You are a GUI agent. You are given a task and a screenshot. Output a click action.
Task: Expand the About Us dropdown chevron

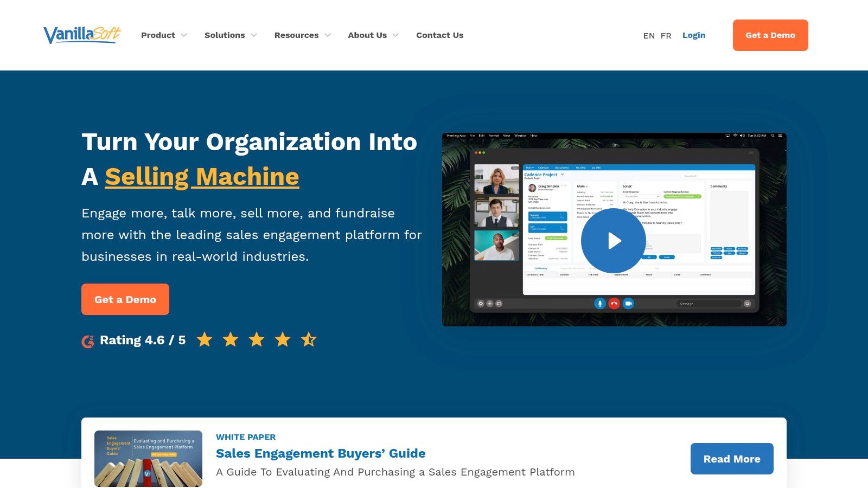(395, 35)
